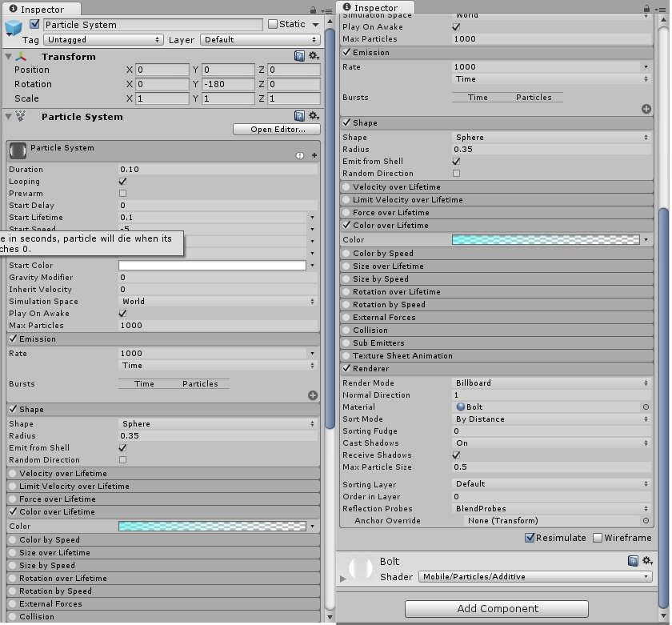Click Duration field showing 0.10

click(x=218, y=170)
